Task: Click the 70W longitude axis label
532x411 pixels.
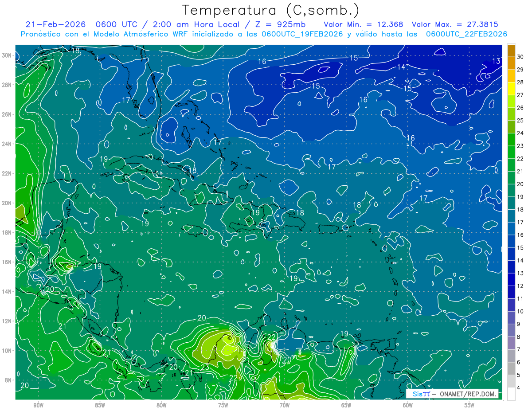Action: pos(285,405)
